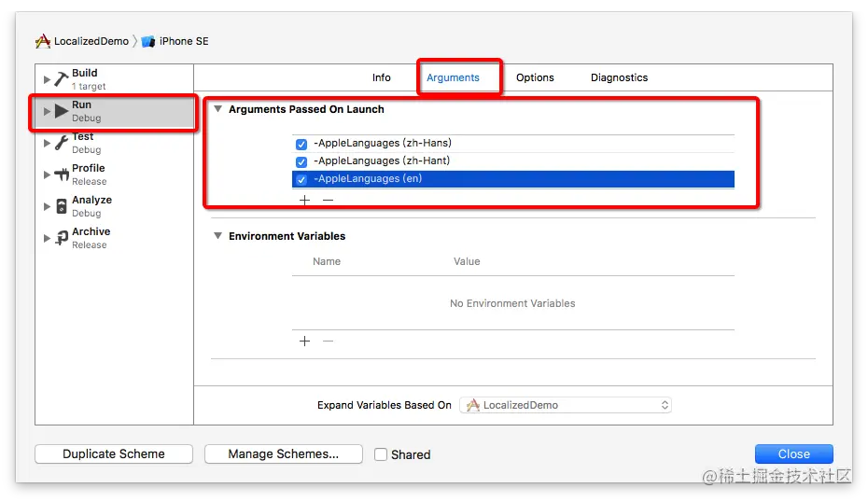This screenshot has height=502, width=868.
Task: Collapse Arguments Passed On Launch section
Action: tap(218, 109)
